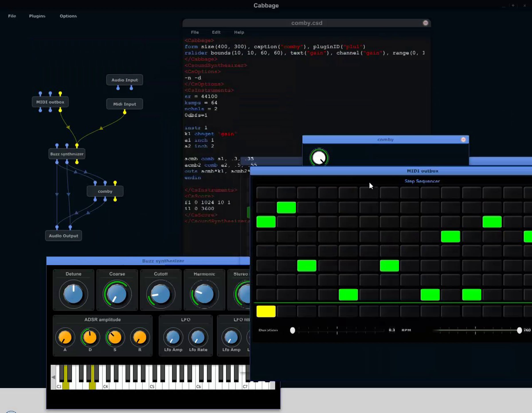Open the Edit menu of the comby.csd editor
Viewport: 532px width, 413px height.
pyautogui.click(x=216, y=32)
